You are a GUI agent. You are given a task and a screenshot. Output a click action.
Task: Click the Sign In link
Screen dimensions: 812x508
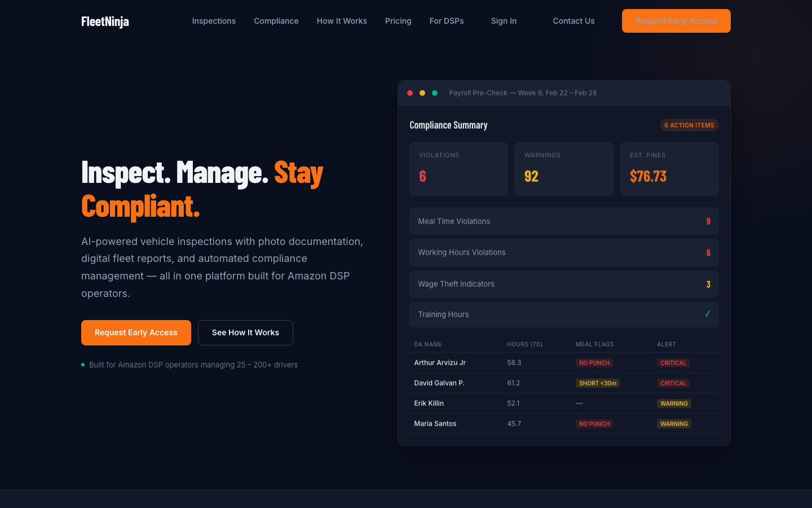(x=504, y=21)
